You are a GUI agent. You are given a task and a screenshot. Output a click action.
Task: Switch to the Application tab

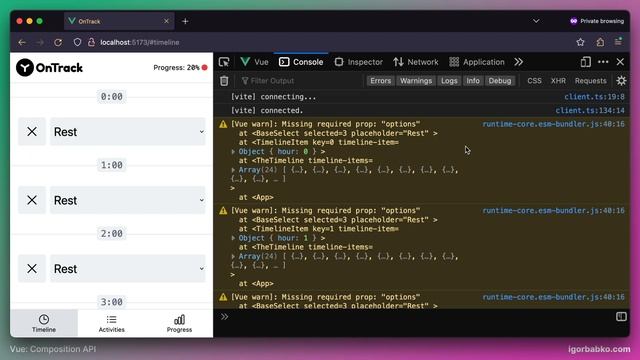tap(477, 62)
